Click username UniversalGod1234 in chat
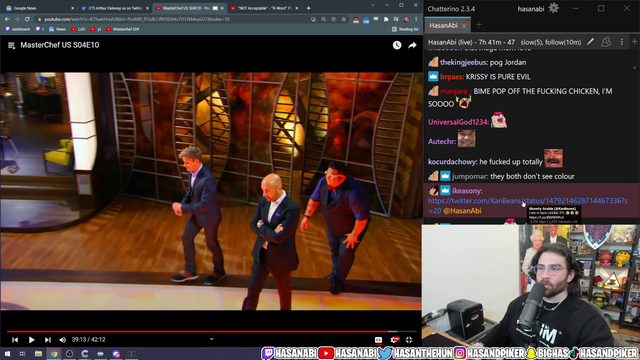The width and height of the screenshot is (640, 360). point(458,122)
